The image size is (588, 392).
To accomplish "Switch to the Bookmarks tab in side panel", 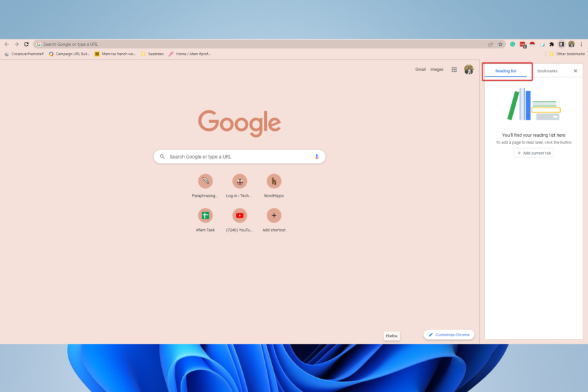I will 547,71.
